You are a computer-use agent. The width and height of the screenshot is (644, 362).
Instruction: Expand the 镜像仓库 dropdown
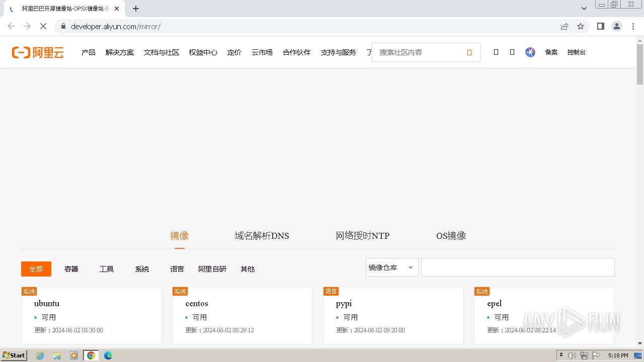(x=392, y=267)
